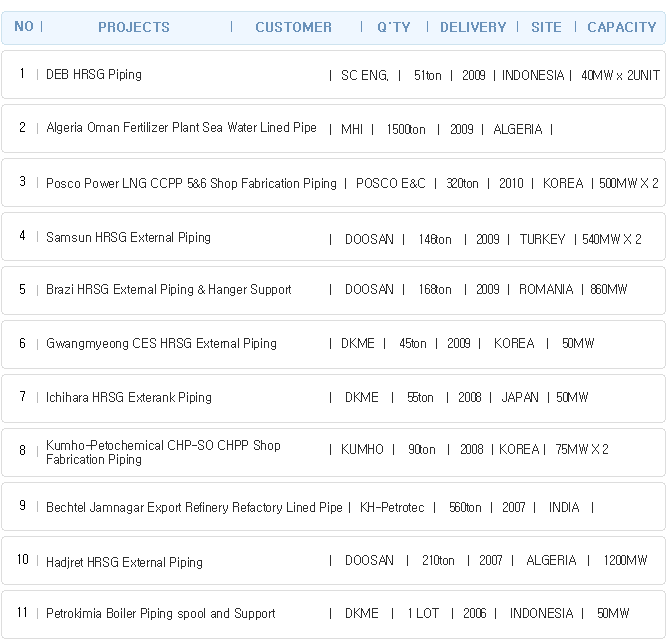The image size is (667, 643).
Task: Click '500MW X 2' capacity
Action: click(x=629, y=183)
